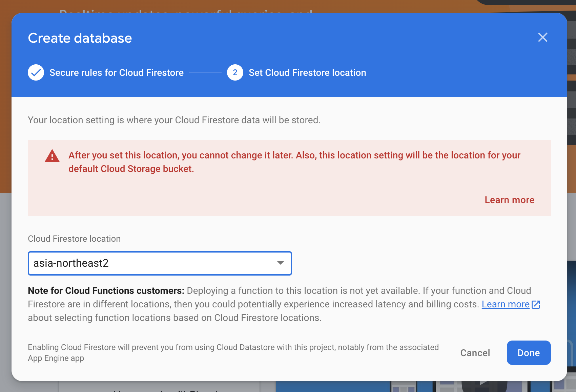The height and width of the screenshot is (392, 576).
Task: Click the Note for Cloud Functions customers text
Action: click(x=106, y=291)
